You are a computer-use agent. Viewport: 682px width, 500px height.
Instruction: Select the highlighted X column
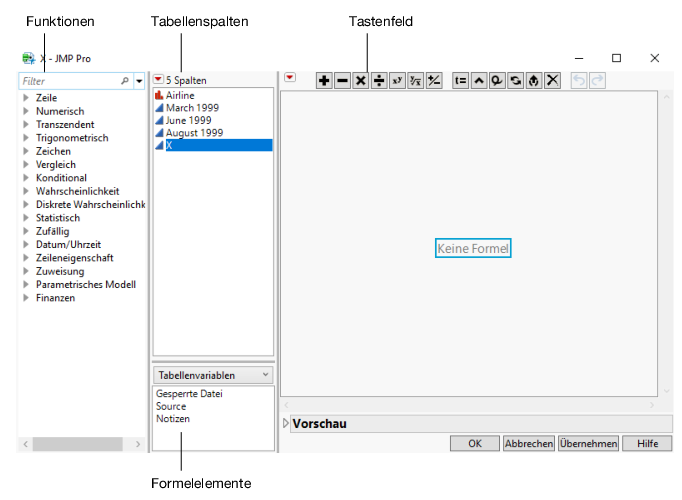(x=214, y=145)
